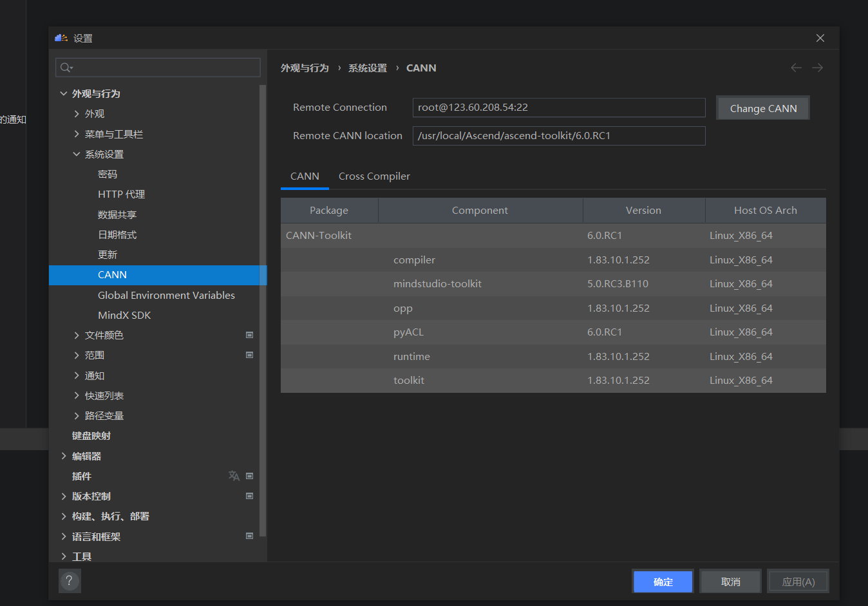The width and height of the screenshot is (868, 606).
Task: Select the compiler component row
Action: click(553, 260)
